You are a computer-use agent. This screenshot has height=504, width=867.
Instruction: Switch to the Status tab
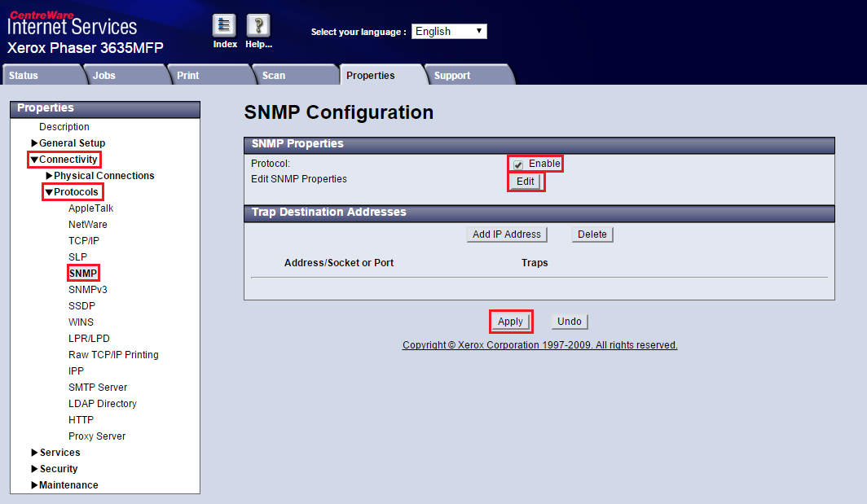[x=24, y=76]
